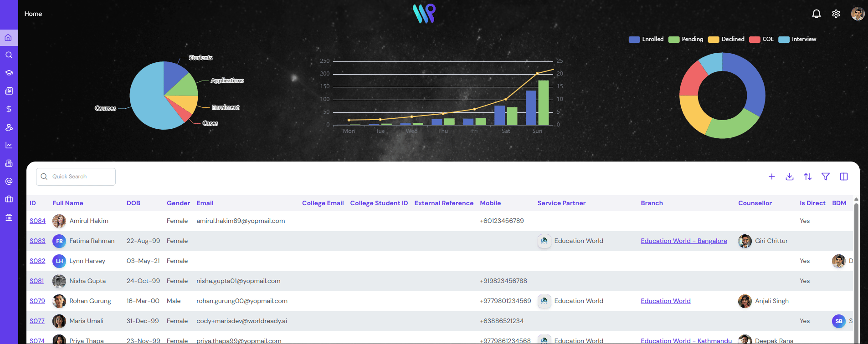Open the filter funnel icon
Screen dimensions: 868x344
pos(826,177)
